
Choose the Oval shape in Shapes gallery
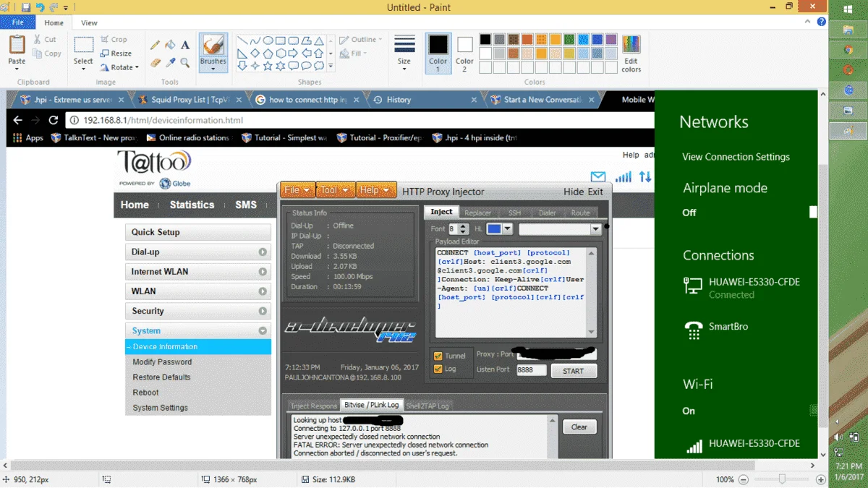click(268, 40)
